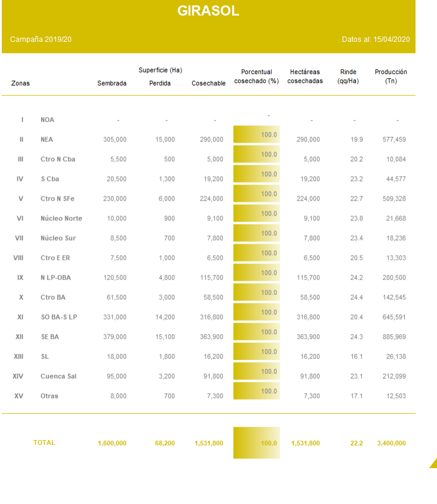Click the Porcentual cosechado (%) header

256,76
